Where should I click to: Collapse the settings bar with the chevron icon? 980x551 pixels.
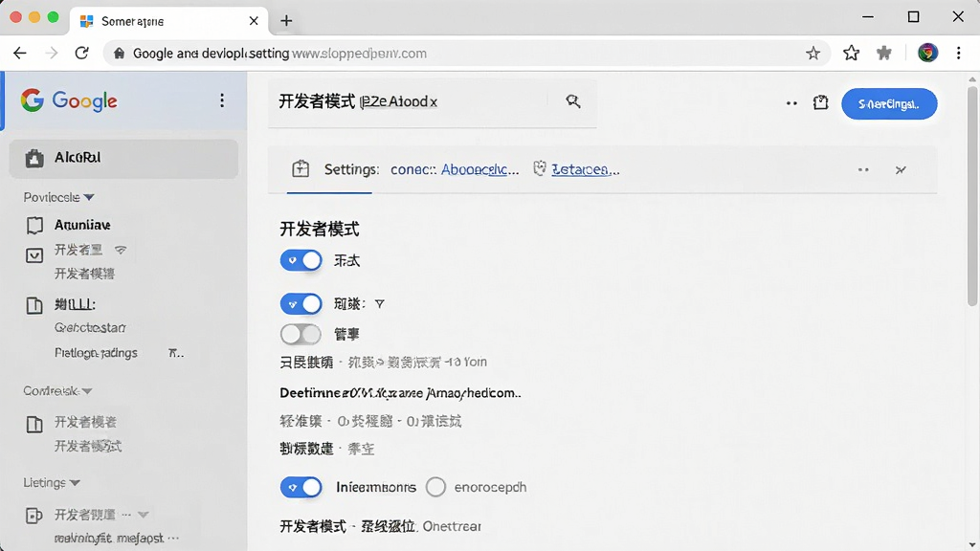(901, 170)
